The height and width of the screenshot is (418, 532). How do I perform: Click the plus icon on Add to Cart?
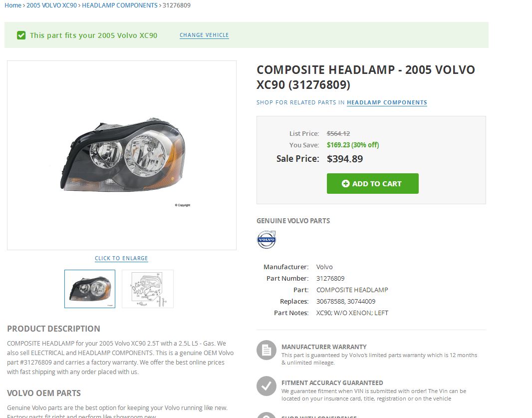pyautogui.click(x=345, y=184)
